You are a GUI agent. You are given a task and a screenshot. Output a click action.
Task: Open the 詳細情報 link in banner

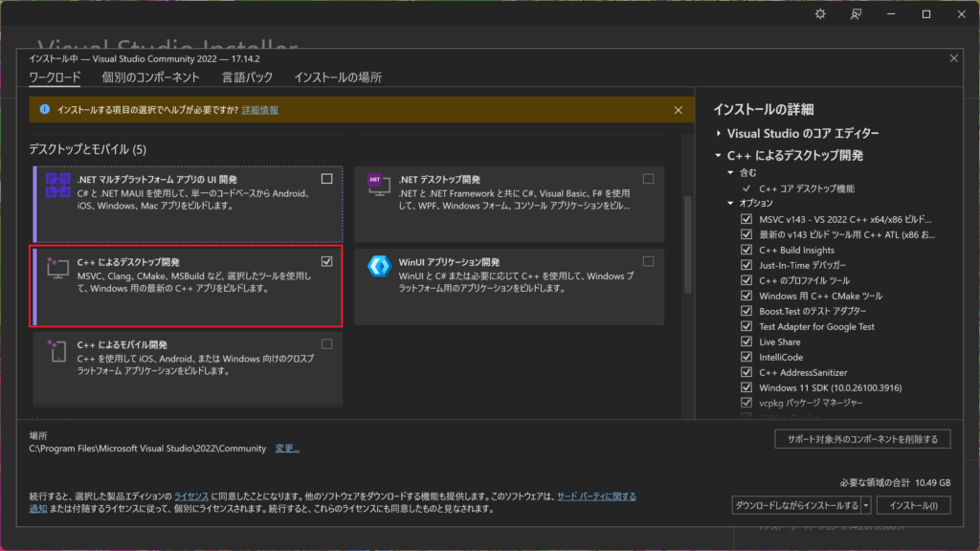(x=260, y=110)
